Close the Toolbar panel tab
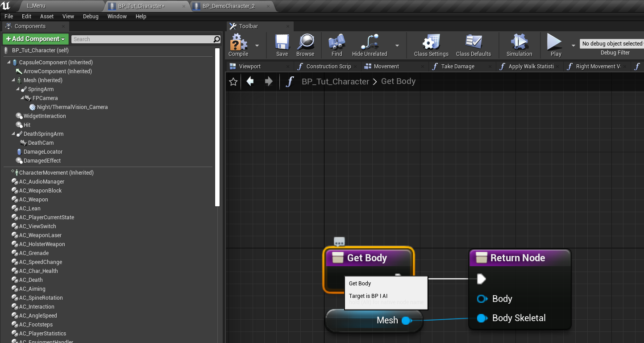Viewport: 644px width, 343px height. [287, 26]
